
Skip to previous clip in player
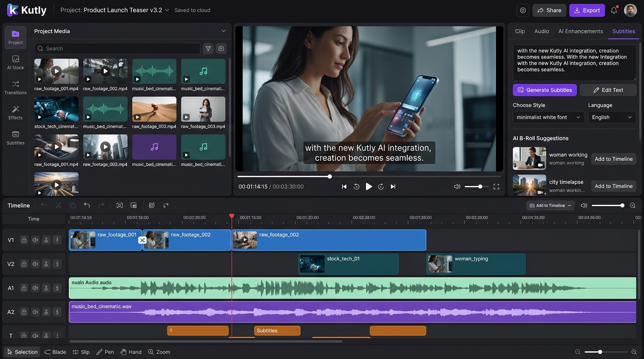(x=344, y=187)
